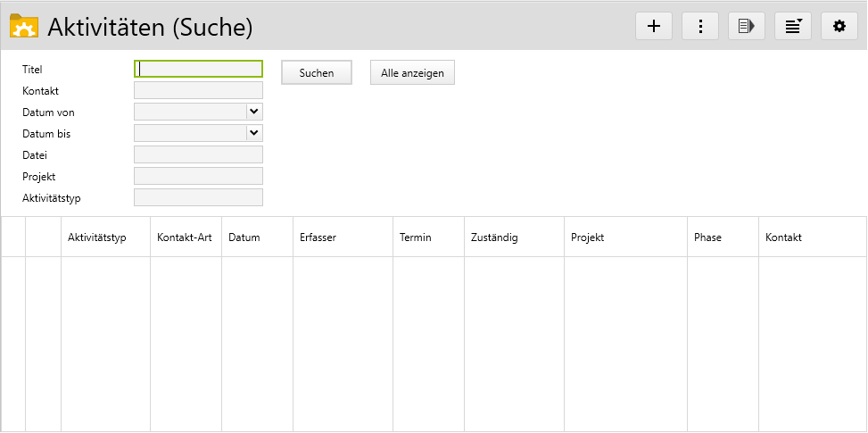
Task: Open the three-dot more options menu
Action: click(x=700, y=26)
